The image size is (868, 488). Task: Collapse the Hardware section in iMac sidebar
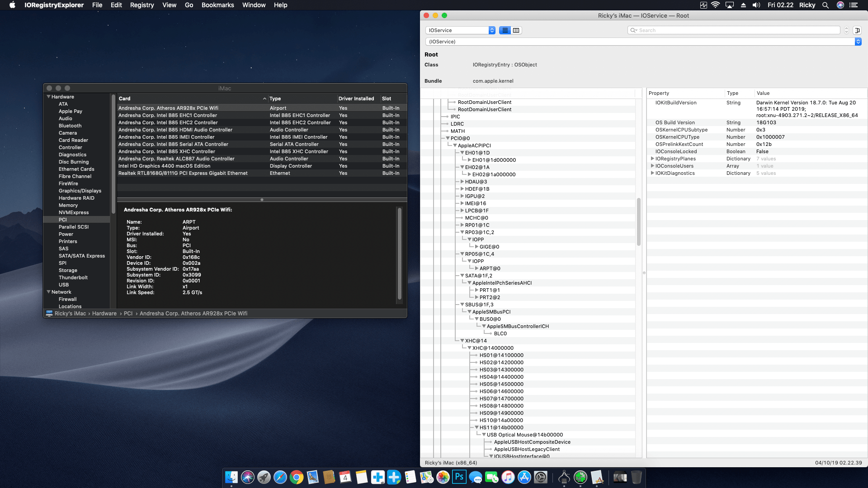(x=48, y=97)
